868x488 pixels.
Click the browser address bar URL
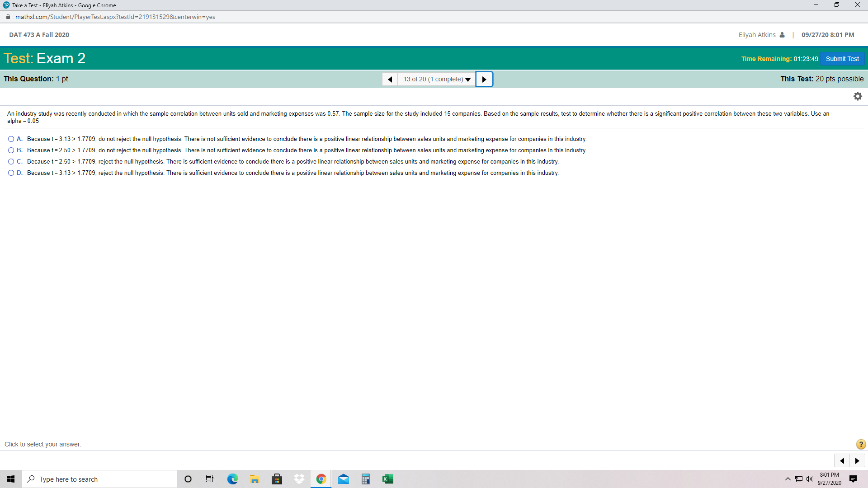pos(115,17)
